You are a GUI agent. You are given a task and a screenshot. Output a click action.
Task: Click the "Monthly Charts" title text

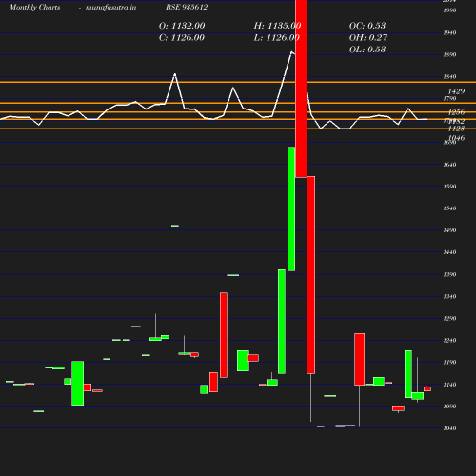[x=34, y=7]
